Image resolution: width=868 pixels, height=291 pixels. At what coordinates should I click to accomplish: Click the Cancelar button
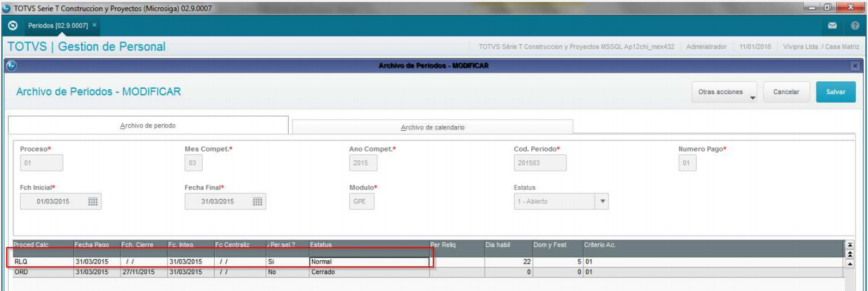786,92
